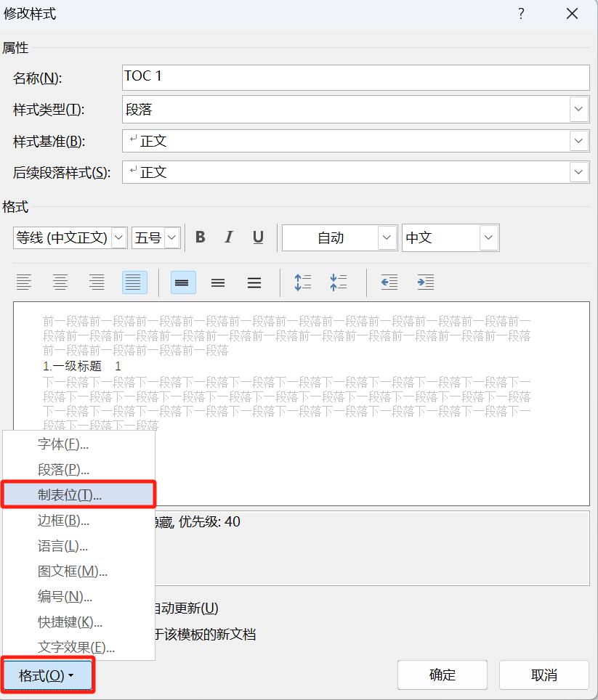Open the font size 五号 dropdown

point(171,237)
